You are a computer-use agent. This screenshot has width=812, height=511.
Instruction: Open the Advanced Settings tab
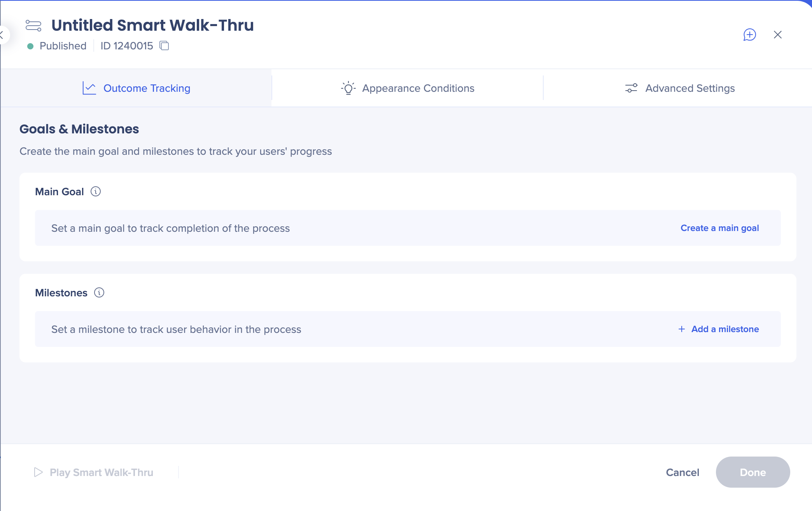click(x=680, y=88)
